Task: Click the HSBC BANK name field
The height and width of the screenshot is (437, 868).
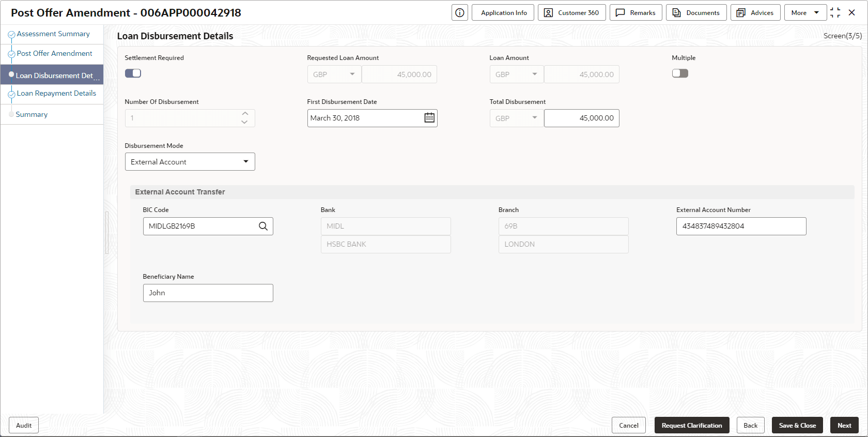Action: click(385, 244)
